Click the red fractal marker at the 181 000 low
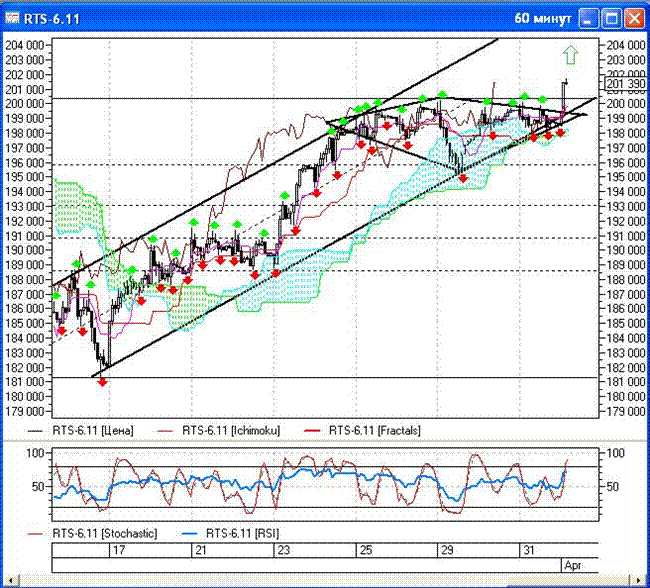The image size is (650, 588). (x=102, y=382)
